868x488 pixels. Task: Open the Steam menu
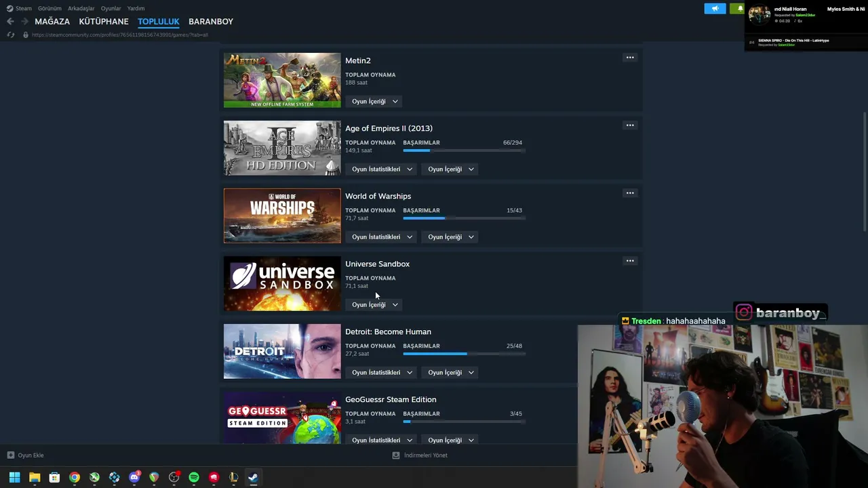tap(24, 8)
